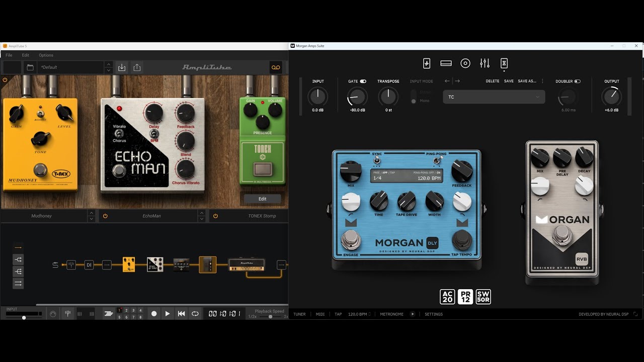Open the preset more-options dots menu

542,81
